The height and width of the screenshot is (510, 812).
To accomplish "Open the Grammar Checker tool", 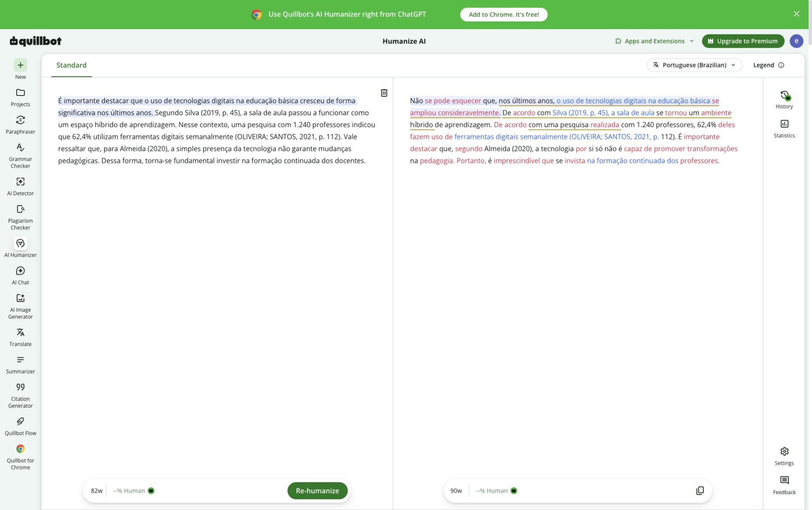I will point(20,155).
